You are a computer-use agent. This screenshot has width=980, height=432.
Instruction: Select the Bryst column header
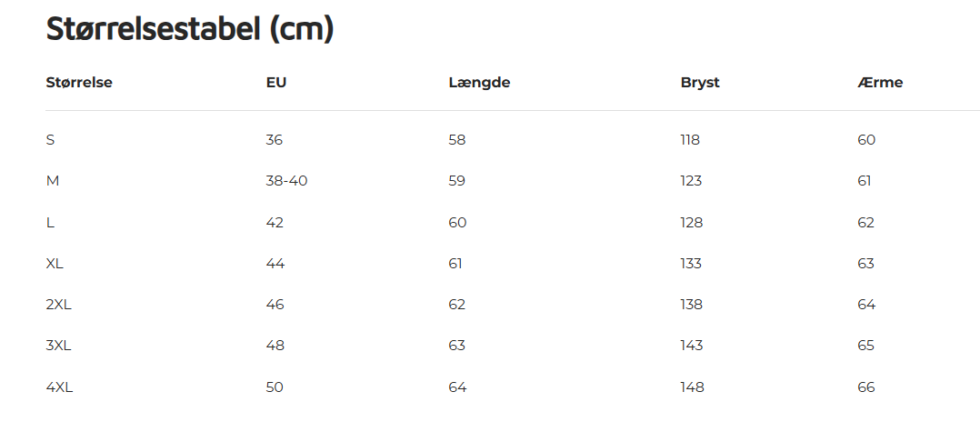tap(700, 83)
